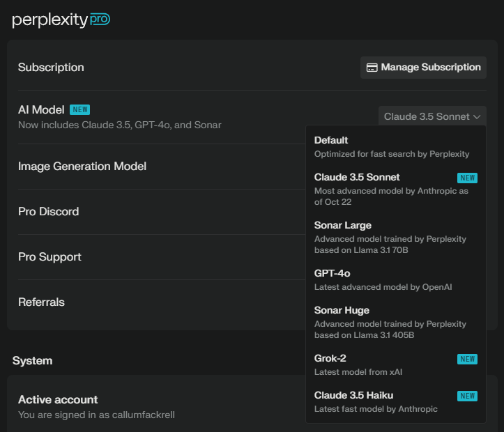504x432 pixels.
Task: Select Sonar Large model
Action: [x=396, y=238]
